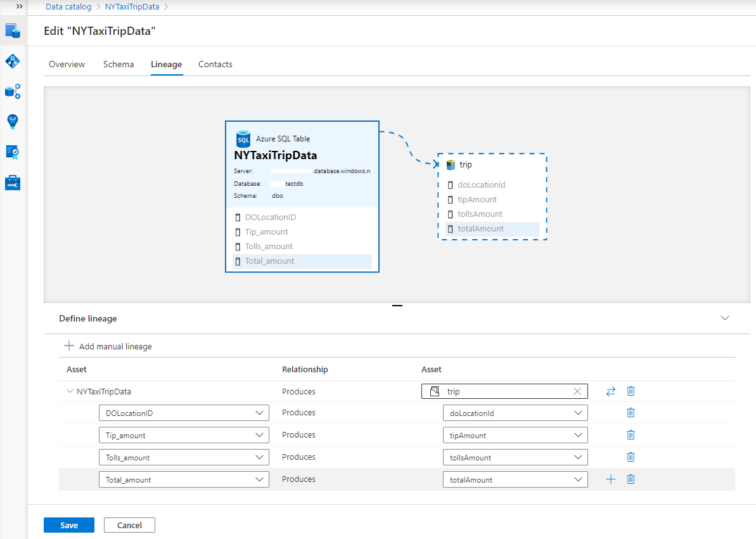Click the swap direction arrows beside trip asset

(610, 391)
